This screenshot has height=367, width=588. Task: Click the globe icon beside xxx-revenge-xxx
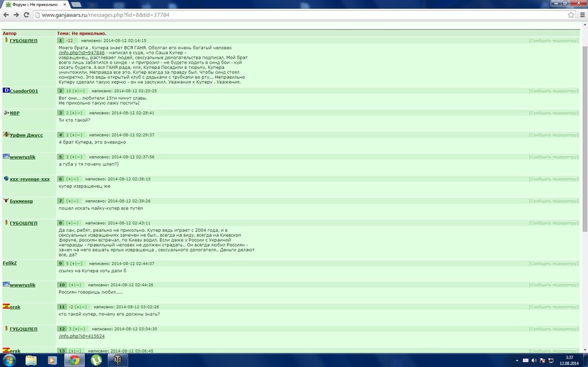[6, 179]
